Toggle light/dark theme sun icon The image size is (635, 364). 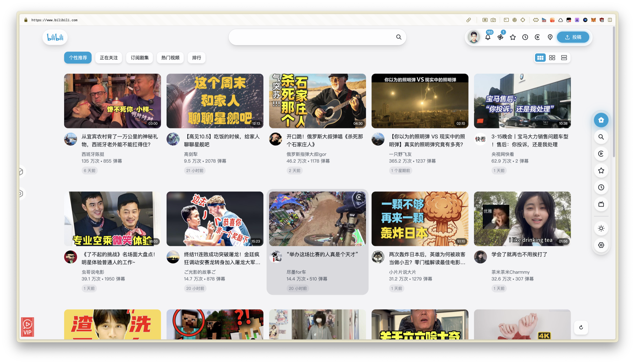pyautogui.click(x=601, y=228)
